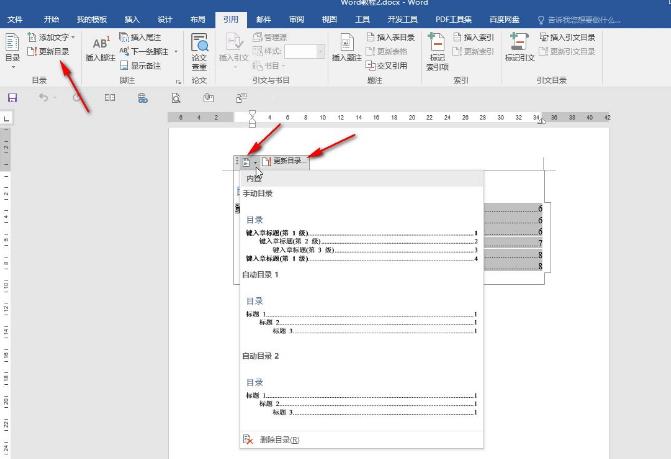Viewport: 671px width, 459px height.
Task: Switch to the 视图 tab
Action: pos(330,20)
